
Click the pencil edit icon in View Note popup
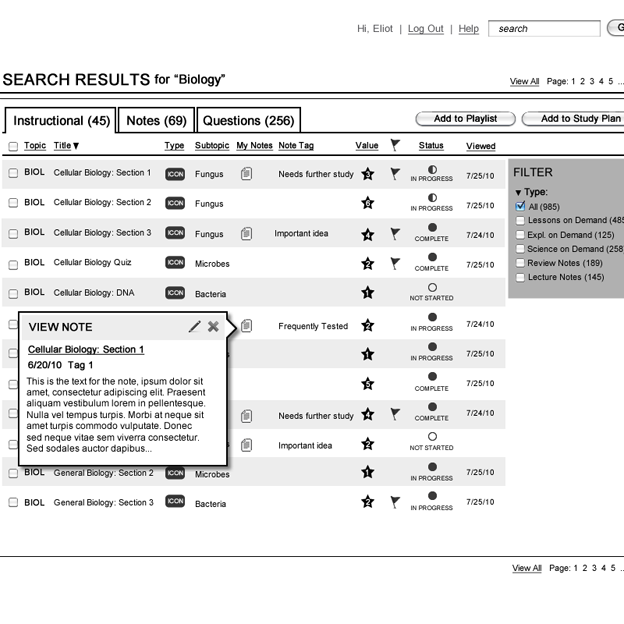click(x=194, y=327)
